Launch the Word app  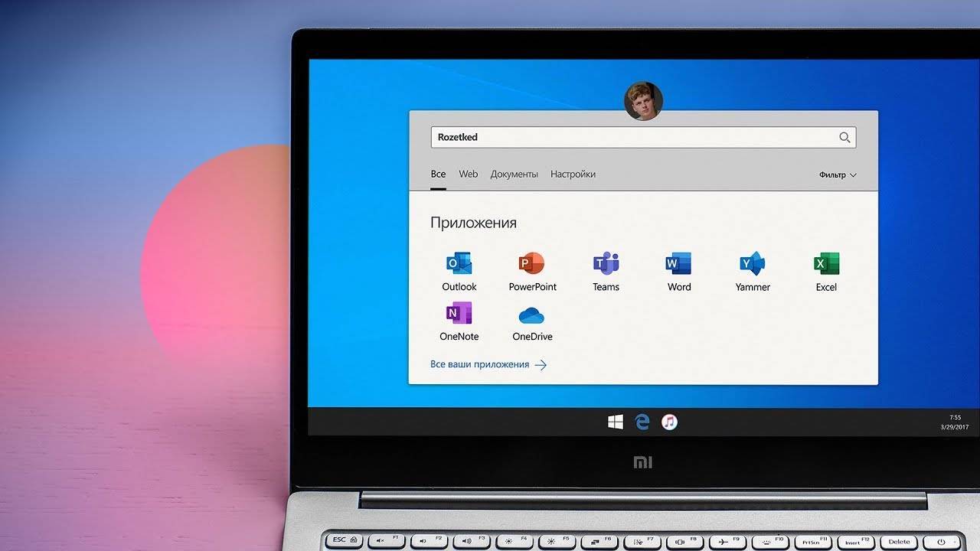click(679, 272)
